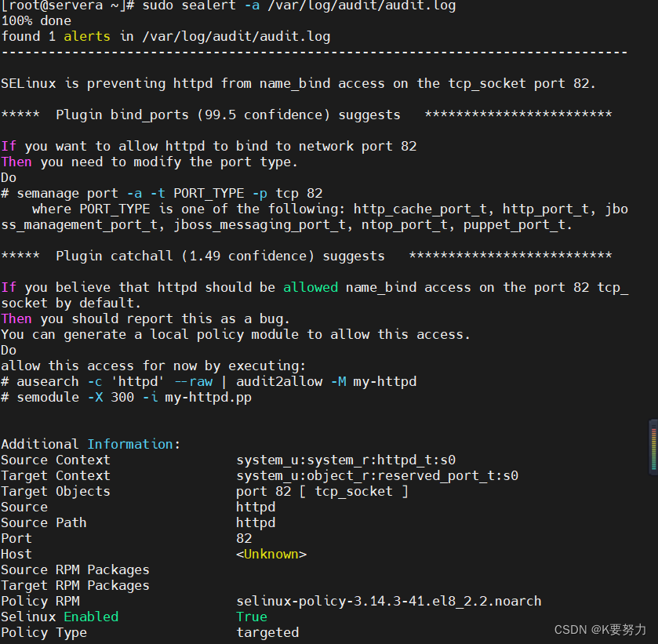This screenshot has width=658, height=644.
Task: Click the green True value for Selinux Enabled
Action: coord(251,617)
